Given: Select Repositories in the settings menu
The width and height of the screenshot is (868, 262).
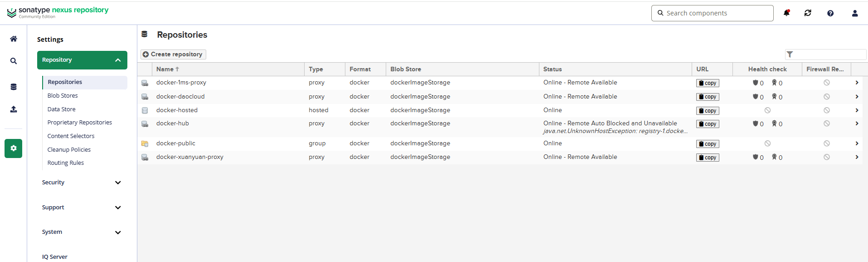Looking at the screenshot, I should coord(85,82).
